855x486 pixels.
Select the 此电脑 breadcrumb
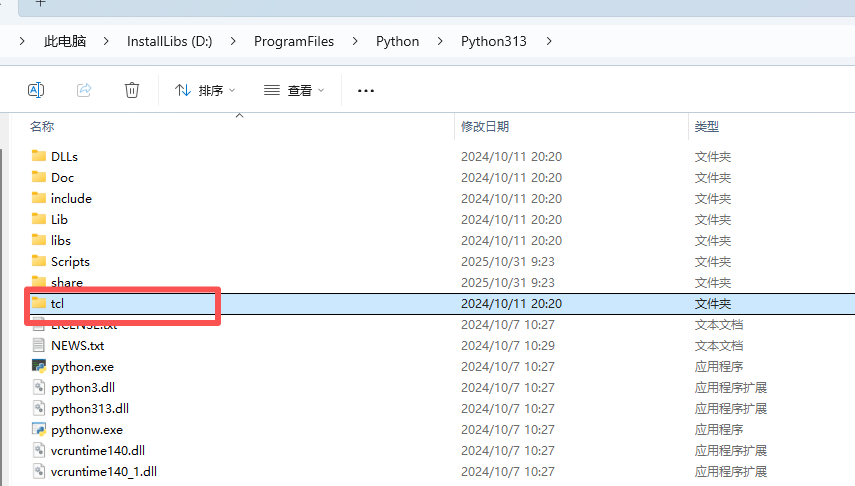65,41
